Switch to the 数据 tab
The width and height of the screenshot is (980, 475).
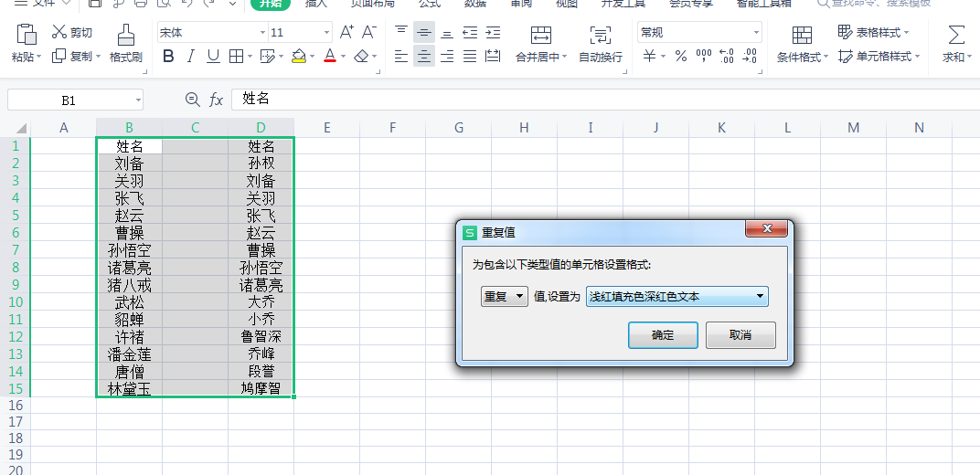coord(475,3)
